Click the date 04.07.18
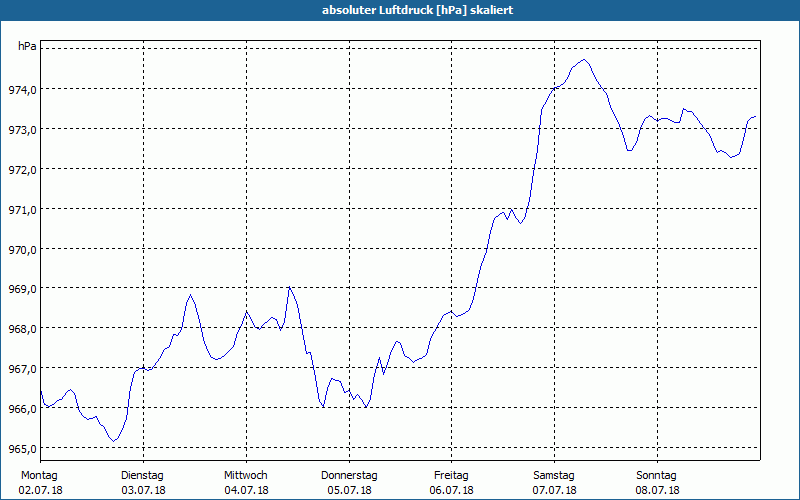800x500 pixels. point(246,491)
